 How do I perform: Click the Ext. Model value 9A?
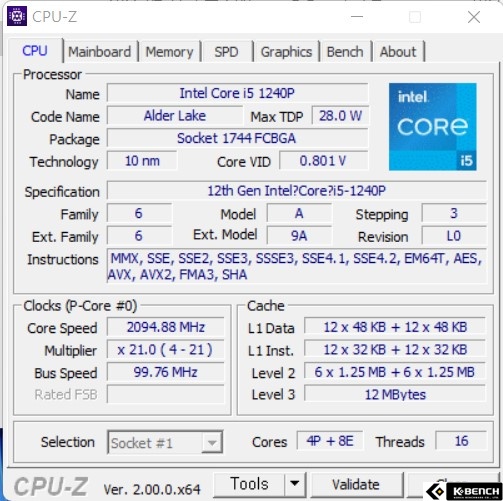tap(299, 236)
